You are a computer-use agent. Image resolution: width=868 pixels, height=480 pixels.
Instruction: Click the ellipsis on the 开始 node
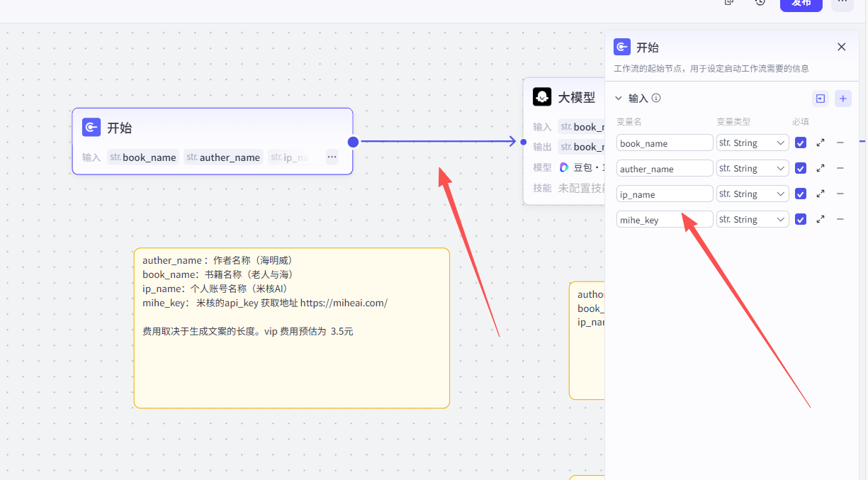click(x=332, y=157)
